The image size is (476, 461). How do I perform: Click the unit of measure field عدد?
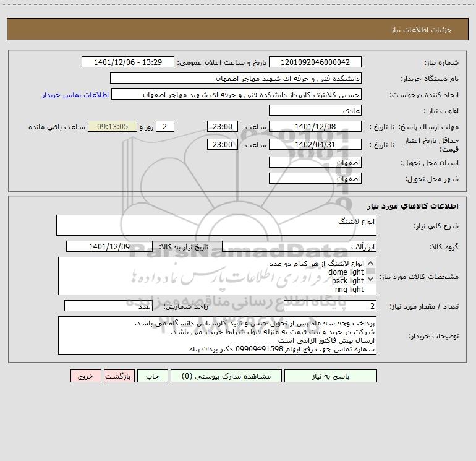(108, 306)
